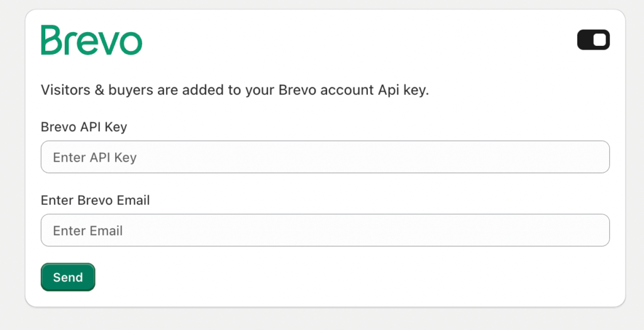Click the letter "o" ending the Brevo logo
Viewport: 644px width, 330px height.
131,43
